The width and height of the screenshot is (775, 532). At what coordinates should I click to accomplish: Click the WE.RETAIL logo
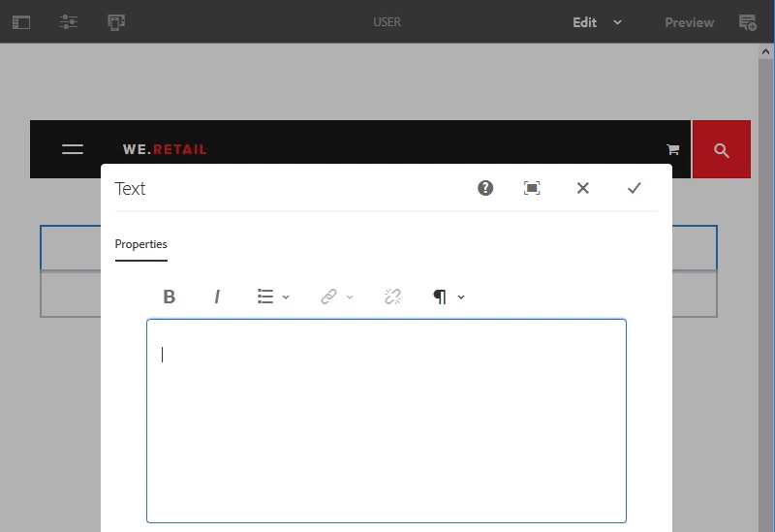click(x=165, y=149)
